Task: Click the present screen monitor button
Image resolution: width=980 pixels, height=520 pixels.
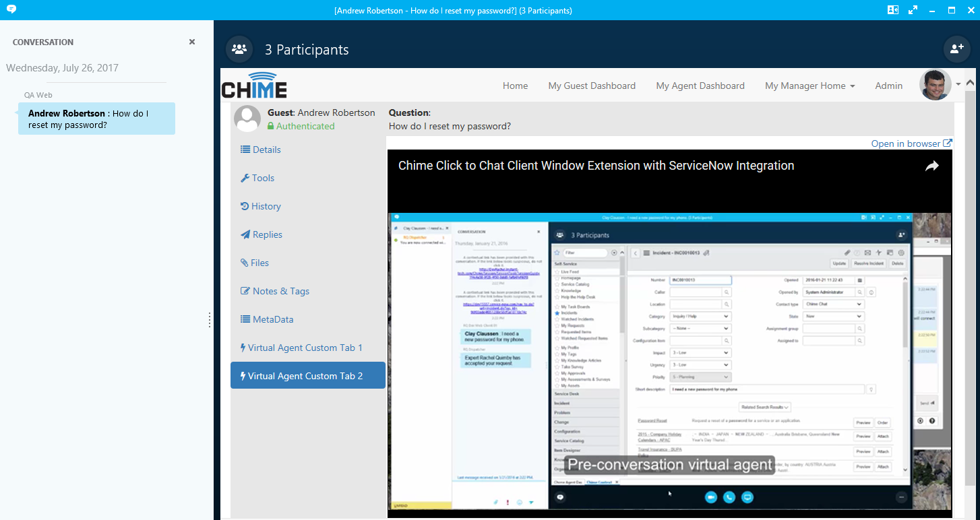Action: point(747,497)
